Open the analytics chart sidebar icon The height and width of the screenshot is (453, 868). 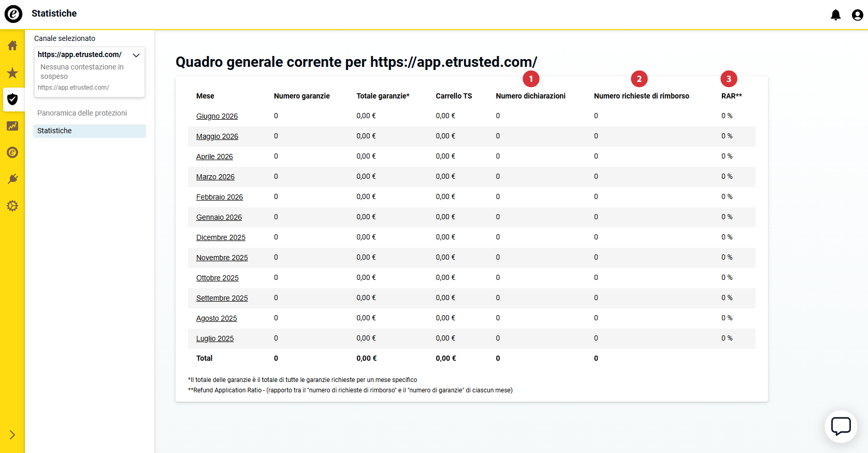(x=12, y=126)
